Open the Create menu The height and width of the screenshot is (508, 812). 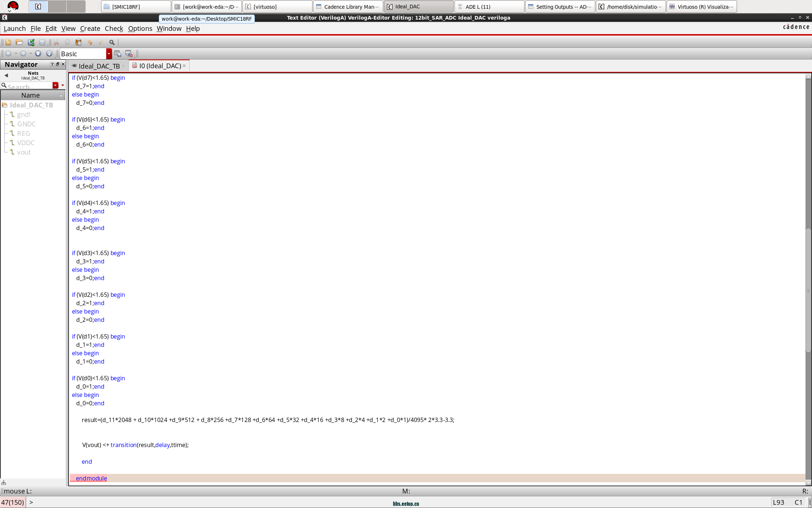coord(90,28)
